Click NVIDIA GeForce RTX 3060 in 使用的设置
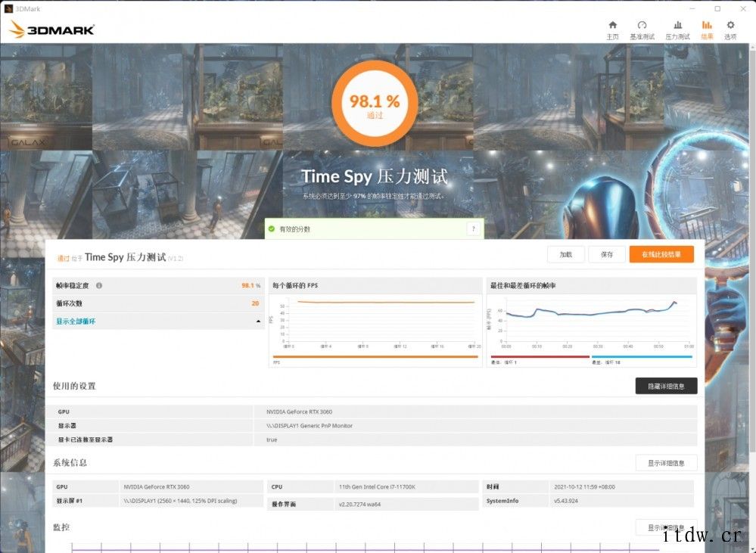 299,412
